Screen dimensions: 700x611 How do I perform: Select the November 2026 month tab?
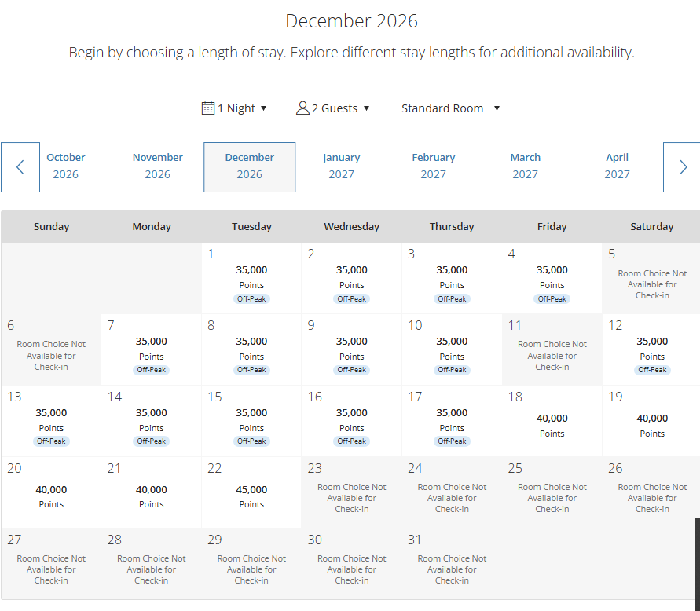click(x=158, y=166)
